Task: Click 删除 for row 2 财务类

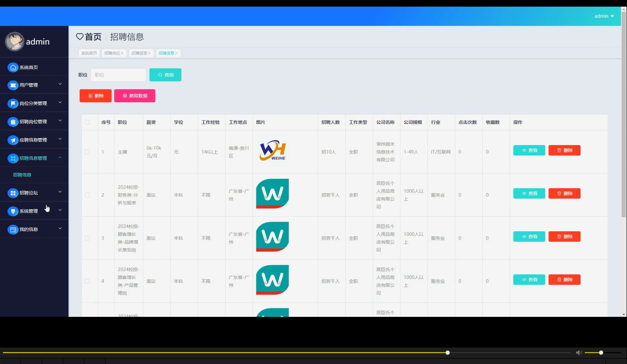Action: point(565,193)
